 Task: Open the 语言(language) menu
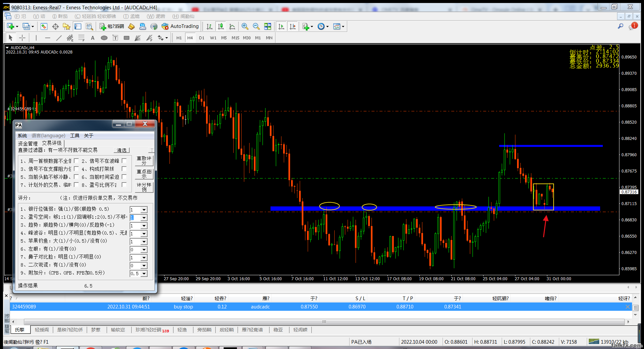(48, 136)
